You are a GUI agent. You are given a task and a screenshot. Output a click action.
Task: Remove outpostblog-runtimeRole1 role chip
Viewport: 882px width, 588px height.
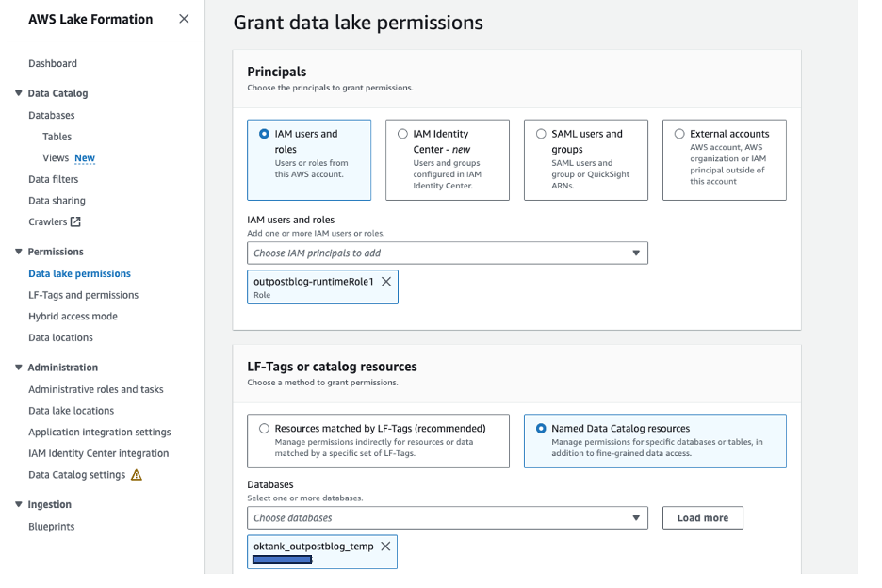(386, 282)
